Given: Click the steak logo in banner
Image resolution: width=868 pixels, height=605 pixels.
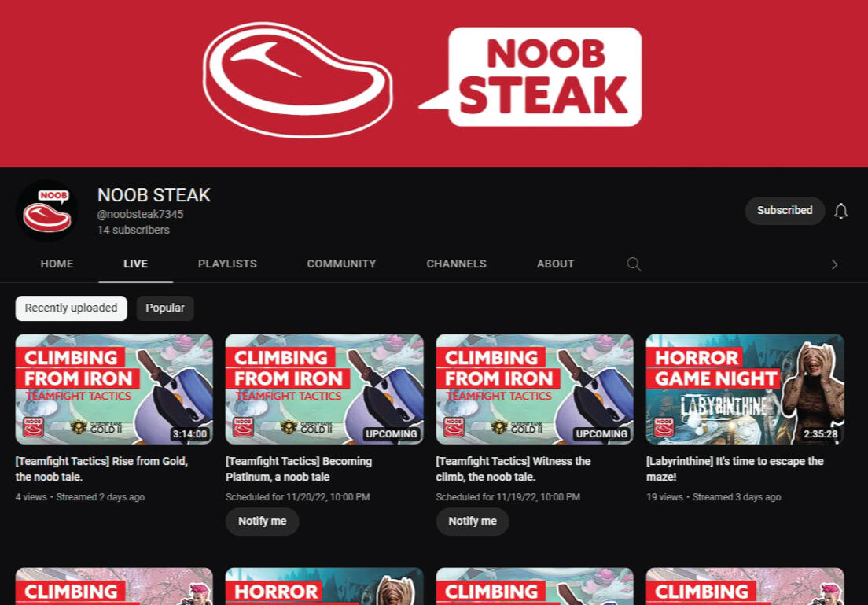Looking at the screenshot, I should 298,79.
